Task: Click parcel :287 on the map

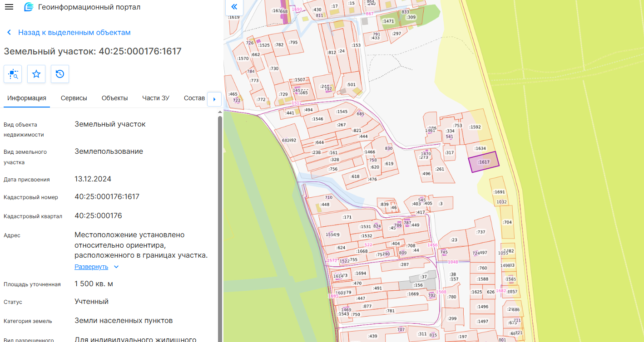Action: 404,264
